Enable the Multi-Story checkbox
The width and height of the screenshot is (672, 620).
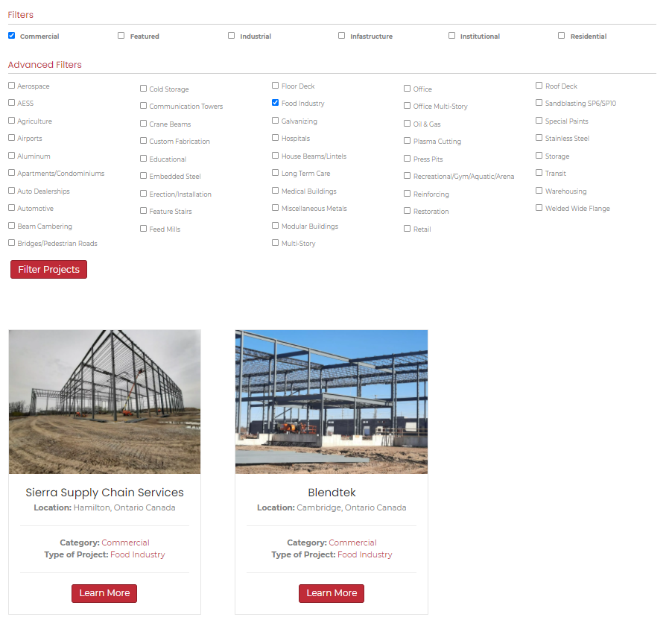coord(276,243)
